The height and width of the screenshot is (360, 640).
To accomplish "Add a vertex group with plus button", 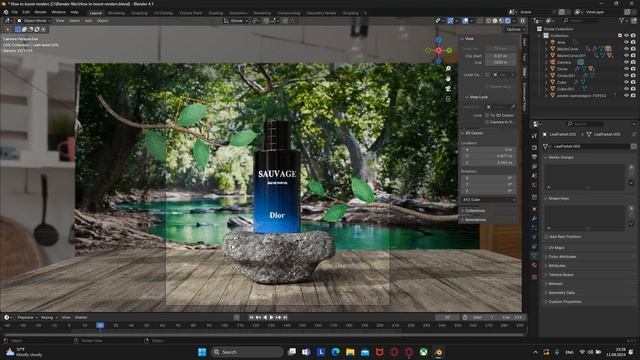I will click(631, 167).
